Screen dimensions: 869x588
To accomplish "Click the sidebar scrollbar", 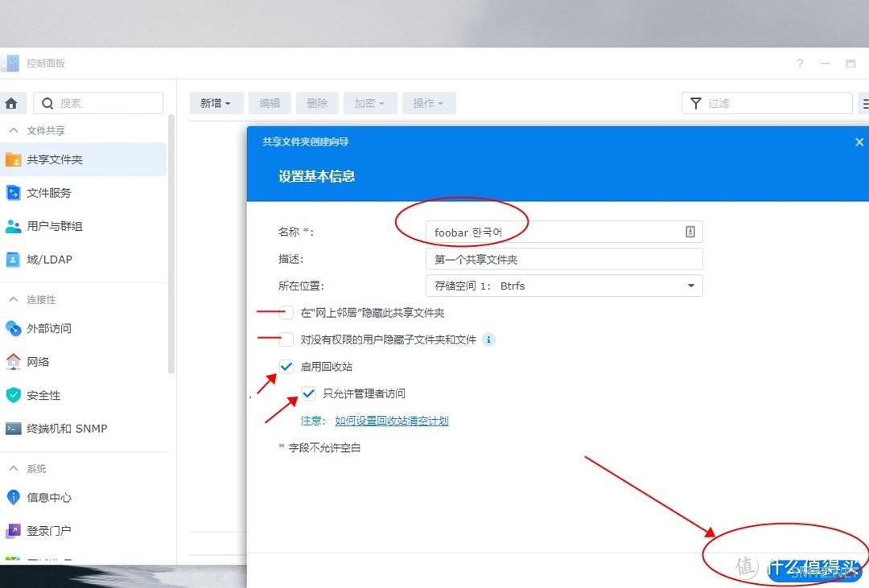I will pos(171,244).
